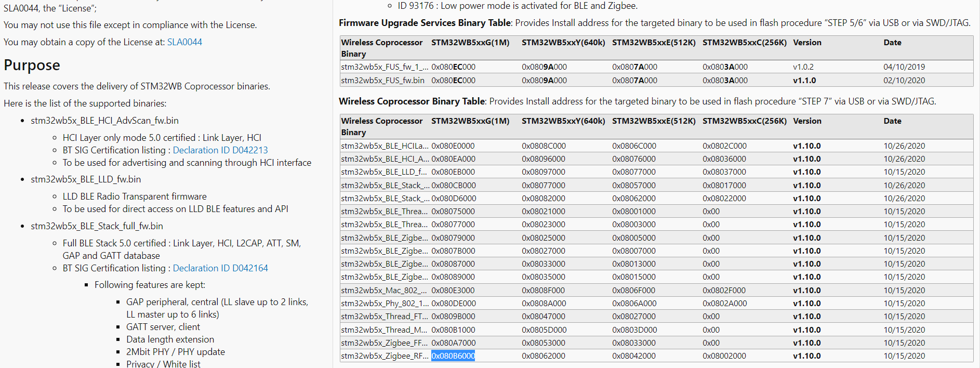Open Declaration ID D042213 link
The width and height of the screenshot is (980, 368).
[x=220, y=150]
